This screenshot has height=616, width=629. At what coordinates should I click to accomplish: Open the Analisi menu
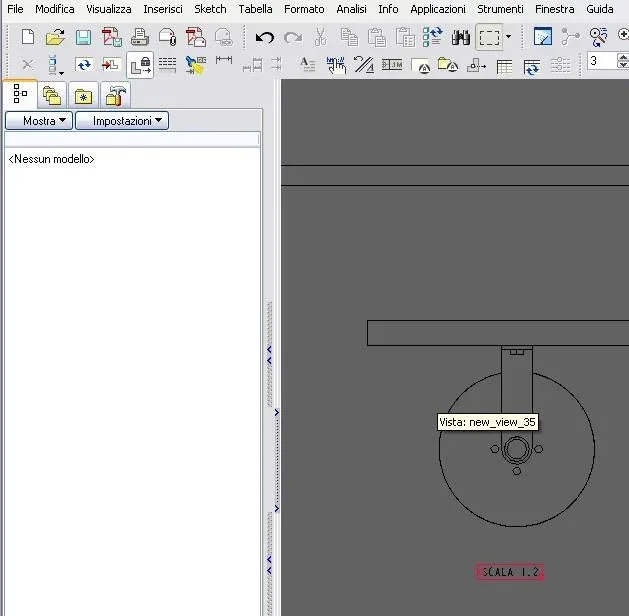(351, 9)
